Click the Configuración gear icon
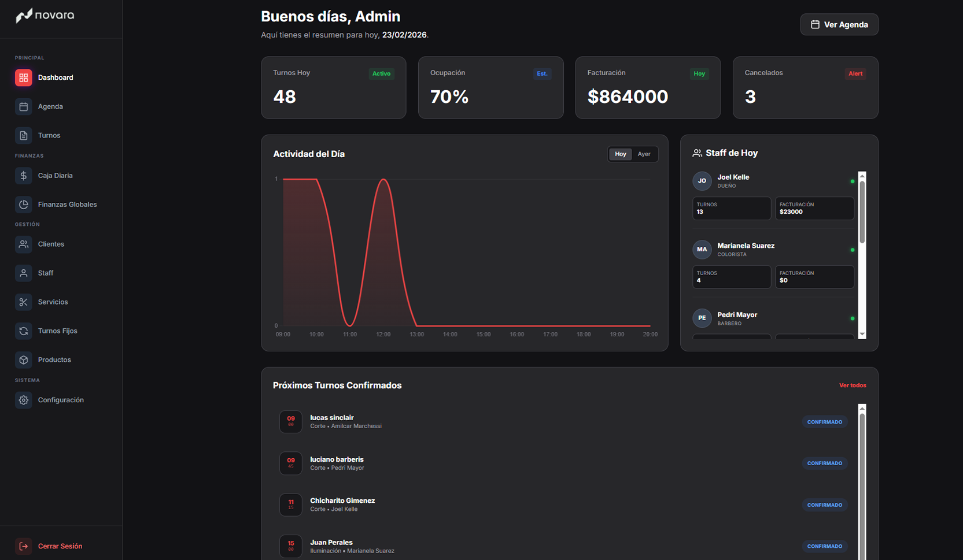 coord(23,400)
